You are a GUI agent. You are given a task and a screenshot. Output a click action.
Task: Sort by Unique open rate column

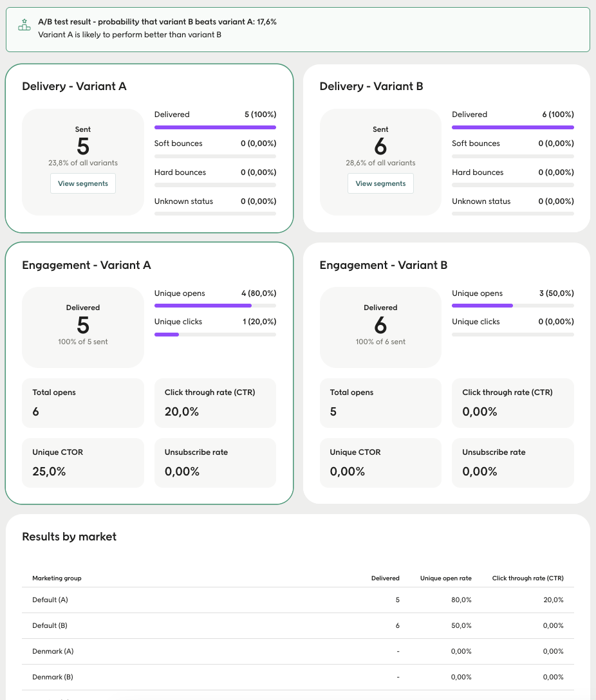coord(445,578)
